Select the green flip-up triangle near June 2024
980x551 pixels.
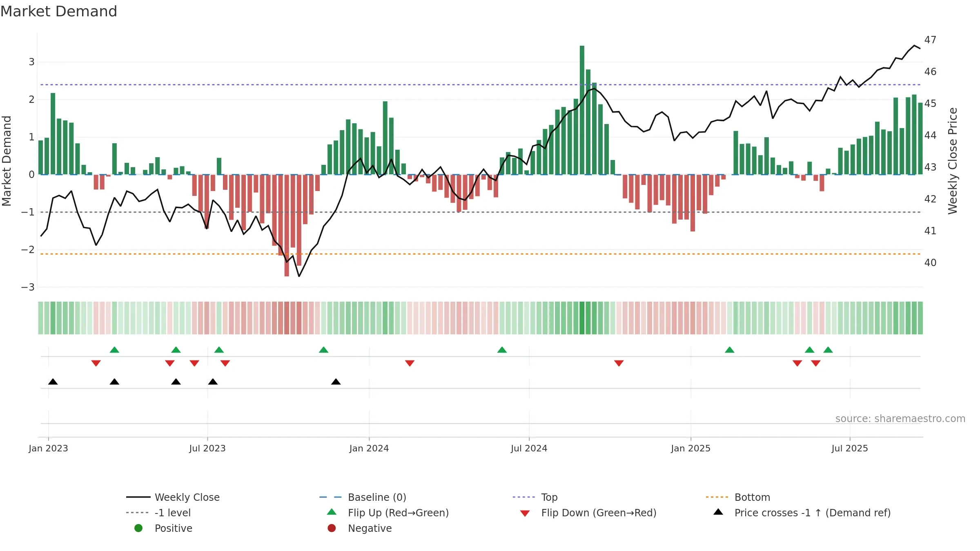(502, 350)
